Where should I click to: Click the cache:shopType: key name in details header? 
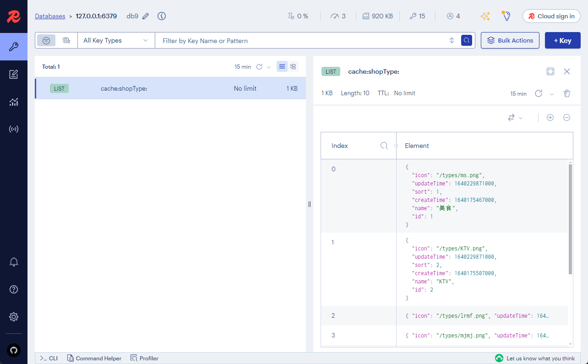tap(374, 71)
